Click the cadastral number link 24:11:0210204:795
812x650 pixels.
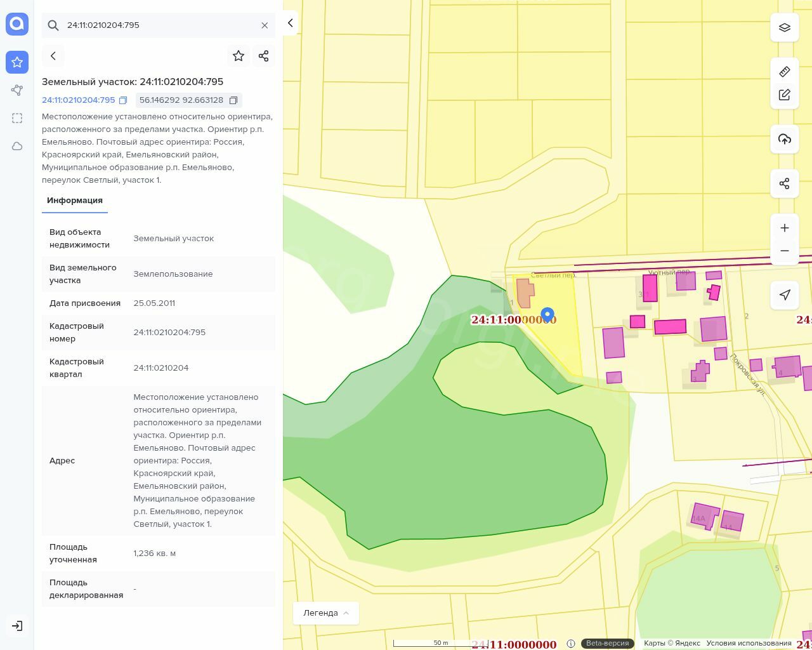tap(79, 100)
